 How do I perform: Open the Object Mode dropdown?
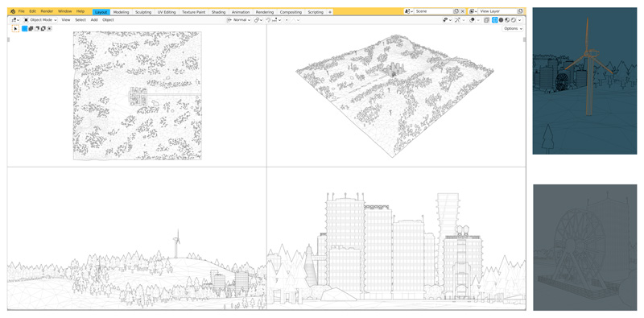tap(40, 19)
